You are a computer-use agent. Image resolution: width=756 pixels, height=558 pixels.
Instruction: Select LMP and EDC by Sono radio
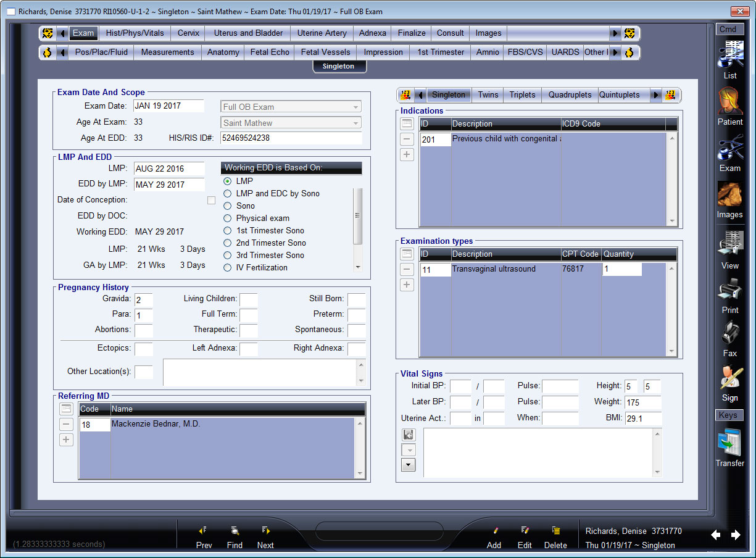coord(228,193)
